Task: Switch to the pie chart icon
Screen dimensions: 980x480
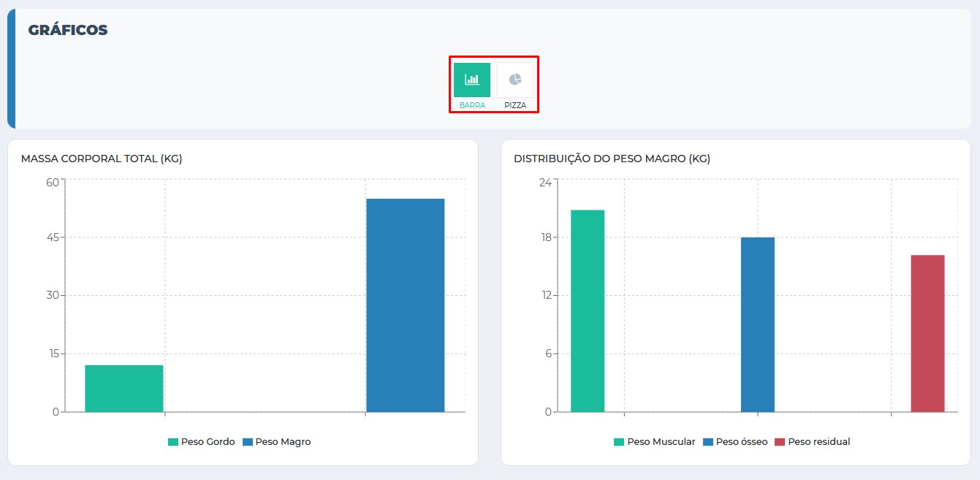Action: [x=515, y=80]
